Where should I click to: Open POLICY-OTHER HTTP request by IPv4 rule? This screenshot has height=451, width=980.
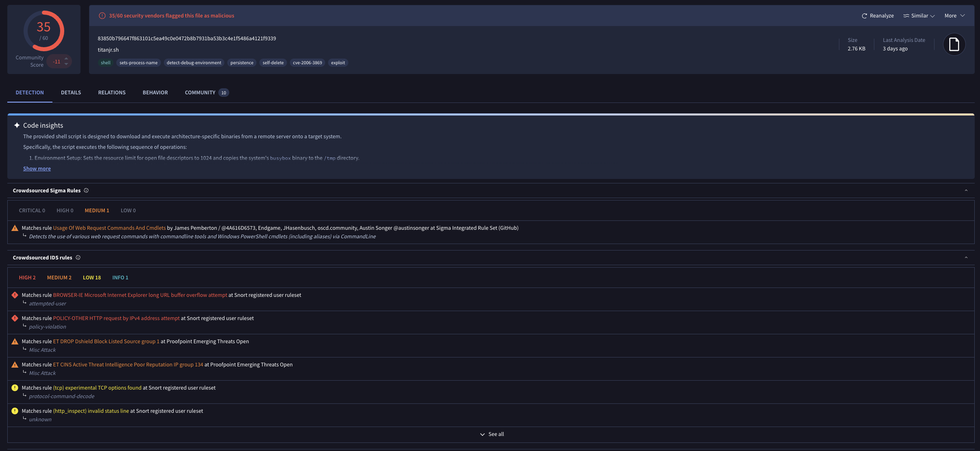point(116,318)
